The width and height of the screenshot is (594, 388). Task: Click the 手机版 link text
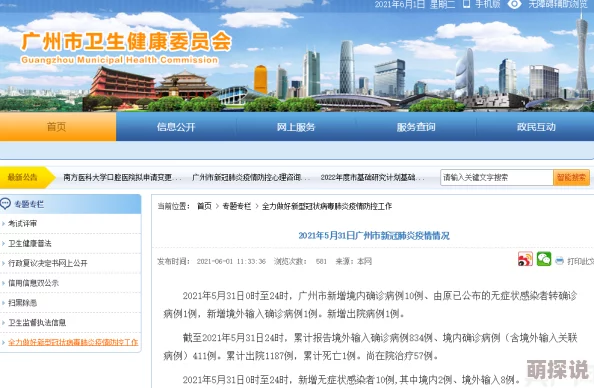click(x=488, y=4)
